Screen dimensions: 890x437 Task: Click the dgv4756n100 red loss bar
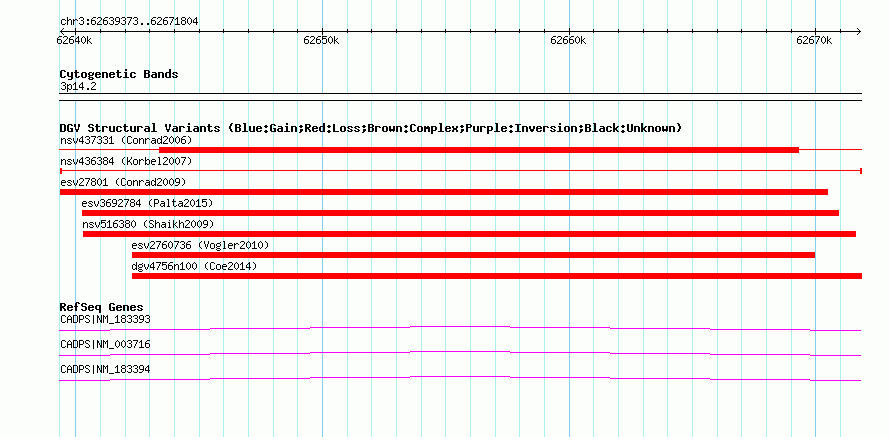[497, 276]
